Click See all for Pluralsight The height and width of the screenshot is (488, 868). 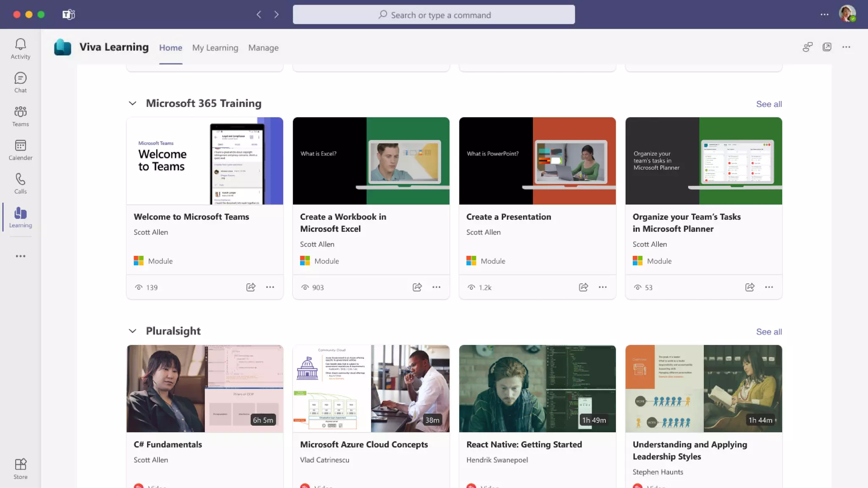point(769,332)
